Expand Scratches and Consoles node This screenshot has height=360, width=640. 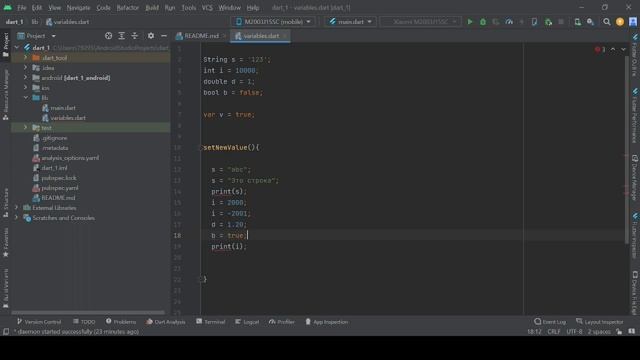click(x=17, y=218)
